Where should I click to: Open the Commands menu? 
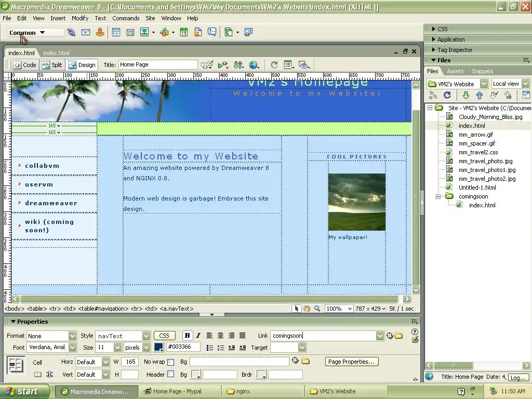click(x=126, y=18)
